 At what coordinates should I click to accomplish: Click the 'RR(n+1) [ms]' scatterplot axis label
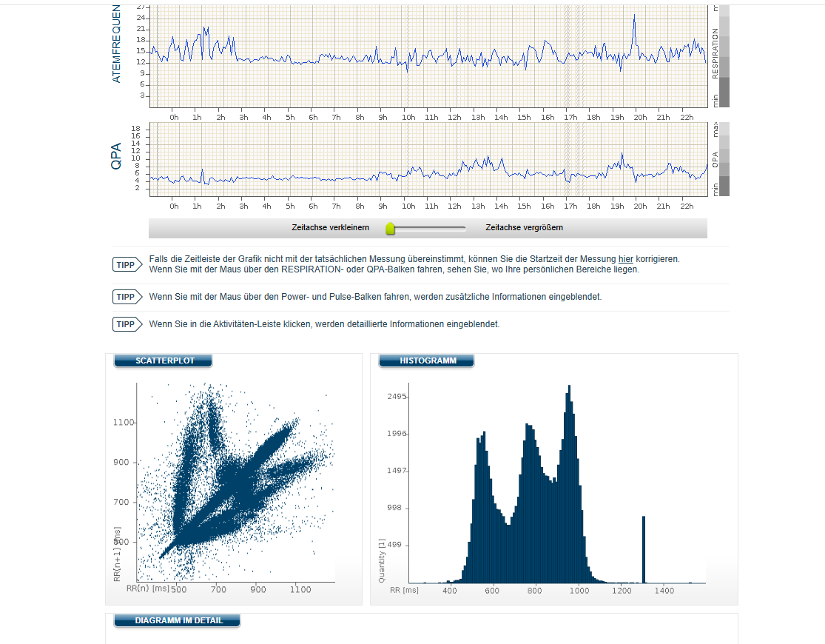click(117, 554)
